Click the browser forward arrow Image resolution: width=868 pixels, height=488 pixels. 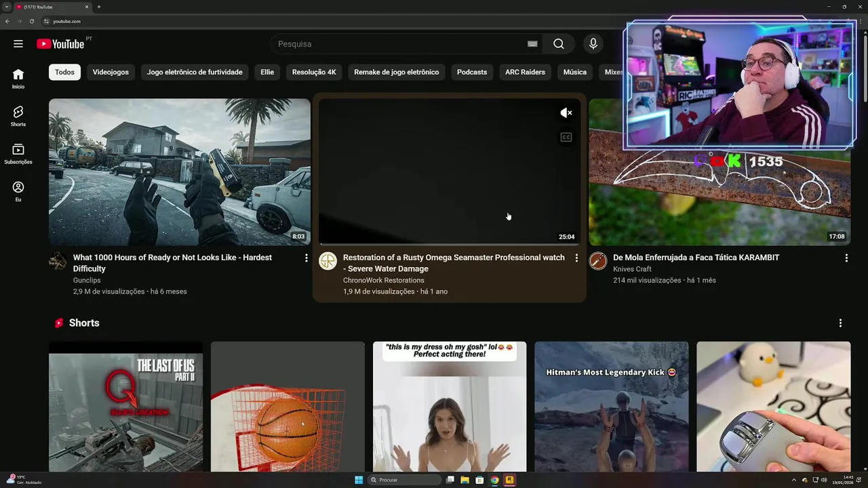click(x=19, y=21)
